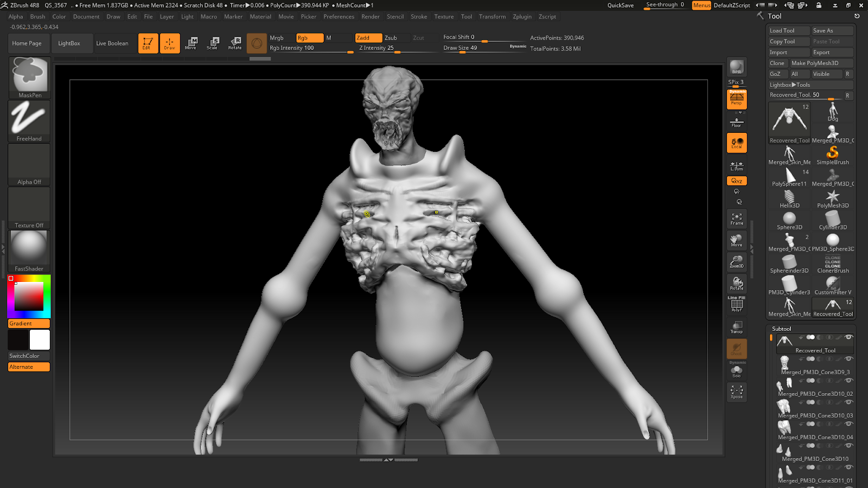Render with the BPR button
This screenshot has height=488, width=868.
pyautogui.click(x=737, y=67)
